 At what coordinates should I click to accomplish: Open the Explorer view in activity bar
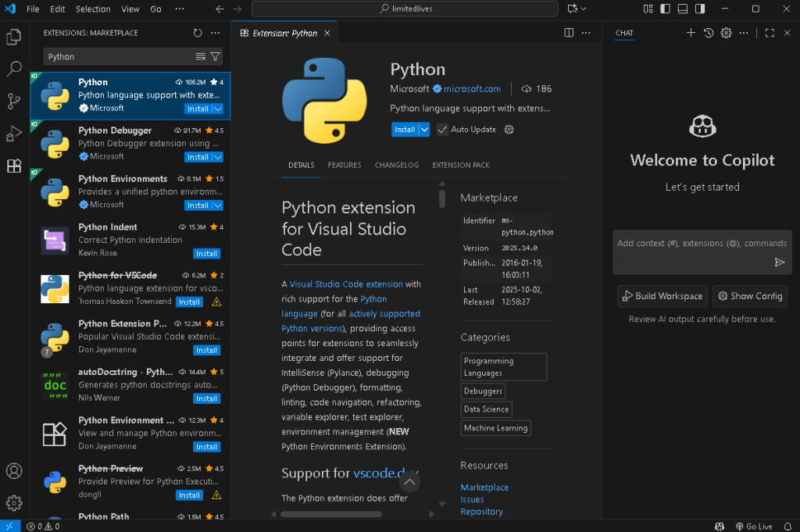(13, 37)
